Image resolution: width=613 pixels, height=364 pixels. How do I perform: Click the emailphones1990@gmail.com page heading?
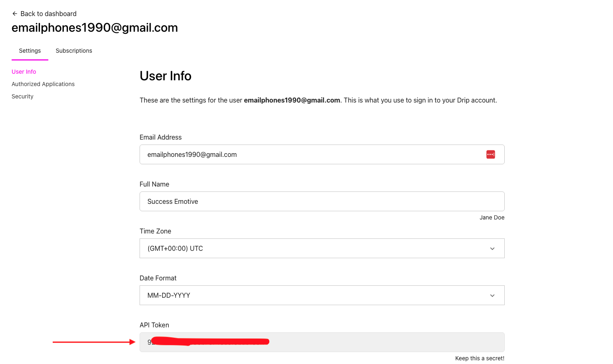[x=95, y=27]
